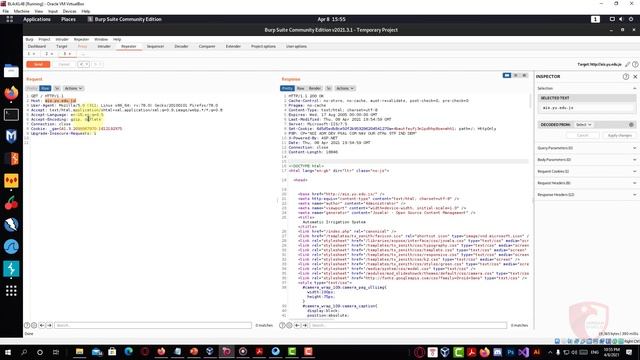Select side-by-side layout view icon
This screenshot has width=640, height=360.
click(x=507, y=76)
